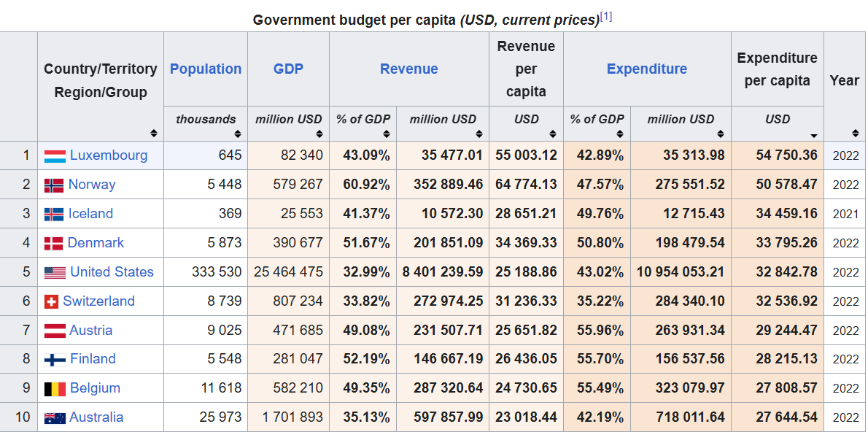868x432 pixels.
Task: Open the Expenditure header link
Action: pyautogui.click(x=647, y=69)
